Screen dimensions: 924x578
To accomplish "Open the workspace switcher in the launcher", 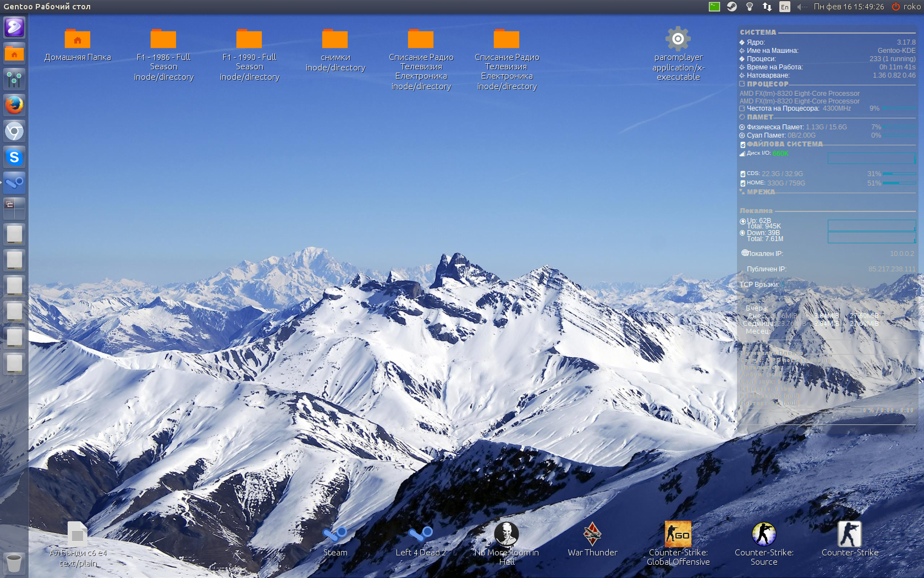I will 14,209.
